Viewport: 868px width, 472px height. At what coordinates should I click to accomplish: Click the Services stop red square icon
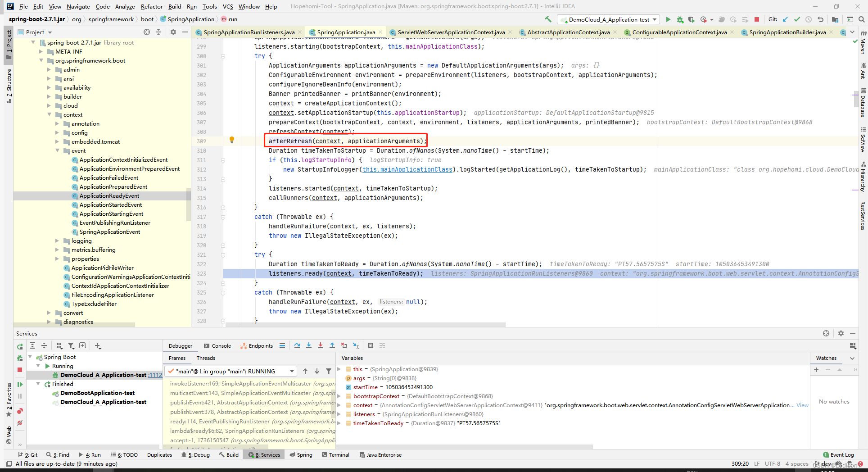coord(20,370)
